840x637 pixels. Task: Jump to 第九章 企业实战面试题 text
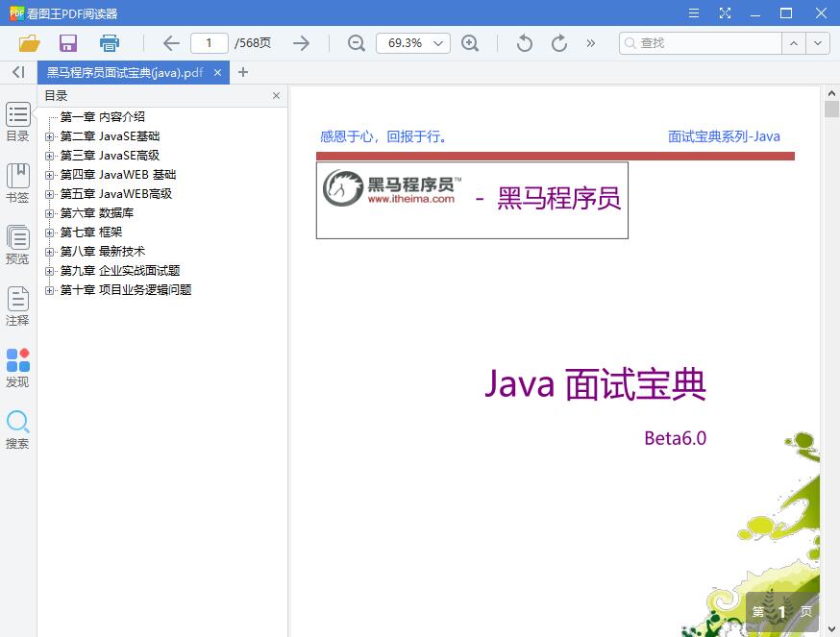(120, 271)
